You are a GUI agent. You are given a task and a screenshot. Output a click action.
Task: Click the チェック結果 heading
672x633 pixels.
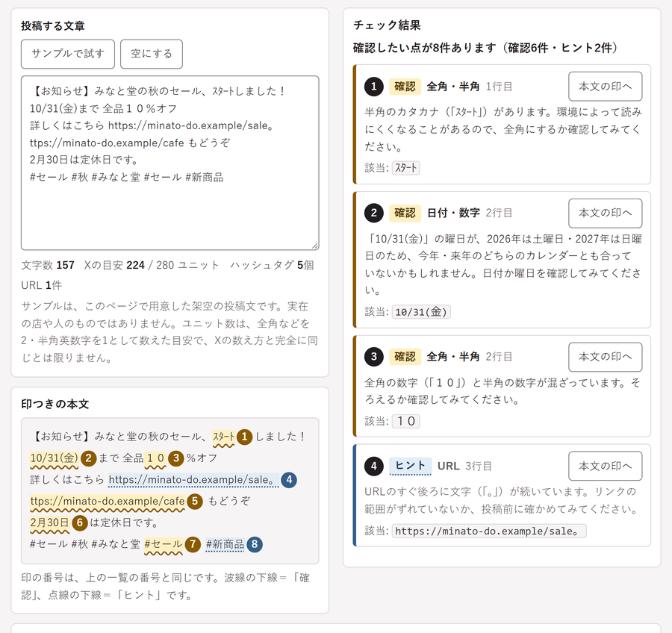387,25
